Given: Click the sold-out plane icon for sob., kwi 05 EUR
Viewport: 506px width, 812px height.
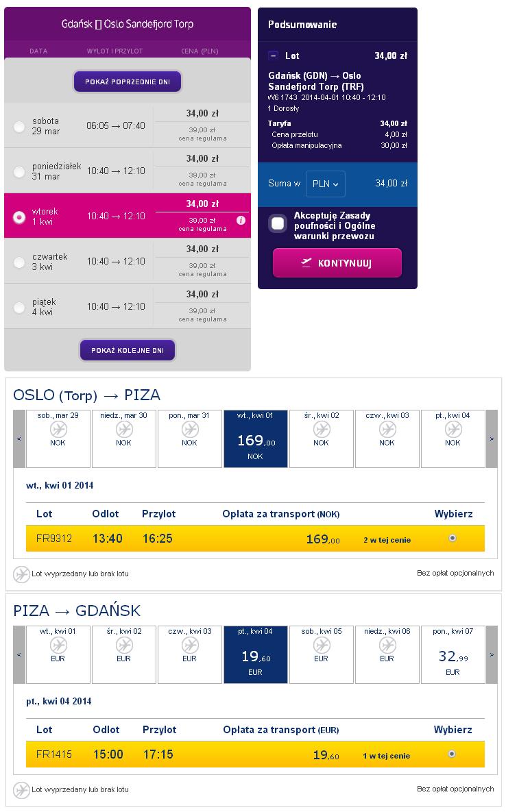Looking at the screenshot, I should pyautogui.click(x=322, y=645).
